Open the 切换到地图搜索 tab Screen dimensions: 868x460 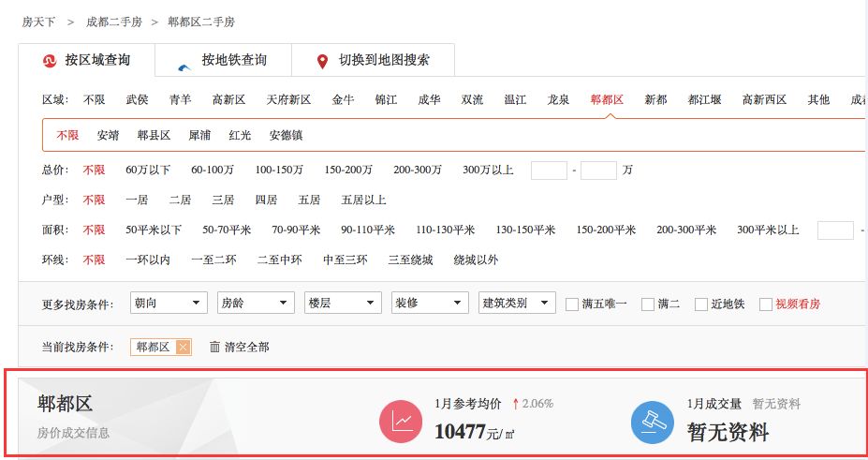373,60
